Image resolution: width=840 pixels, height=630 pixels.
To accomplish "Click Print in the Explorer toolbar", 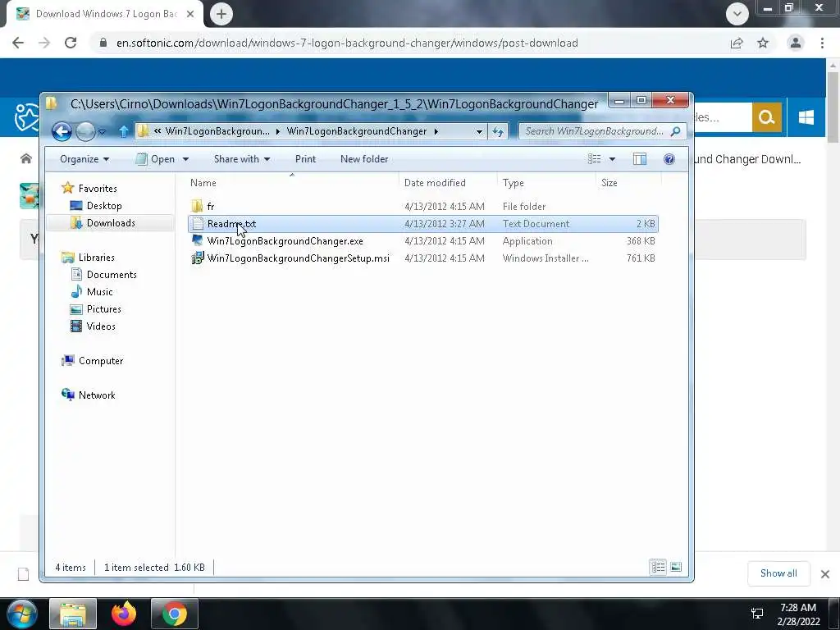I will pos(305,159).
